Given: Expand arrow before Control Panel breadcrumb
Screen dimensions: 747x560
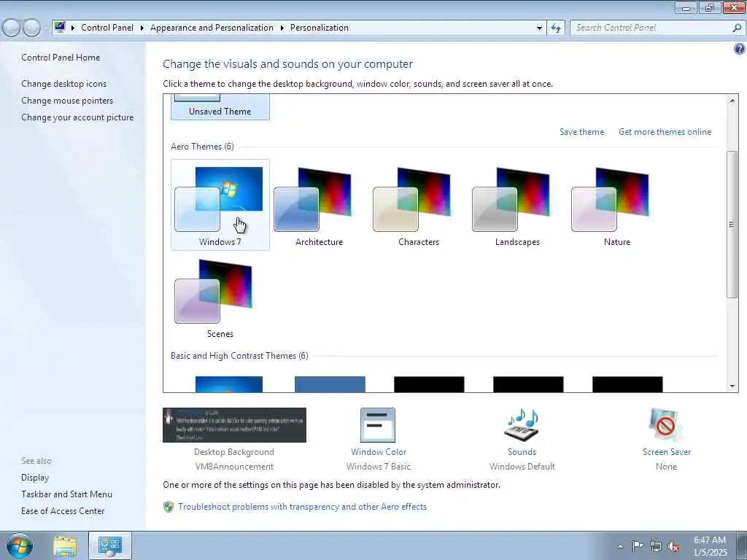Looking at the screenshot, I should [73, 28].
